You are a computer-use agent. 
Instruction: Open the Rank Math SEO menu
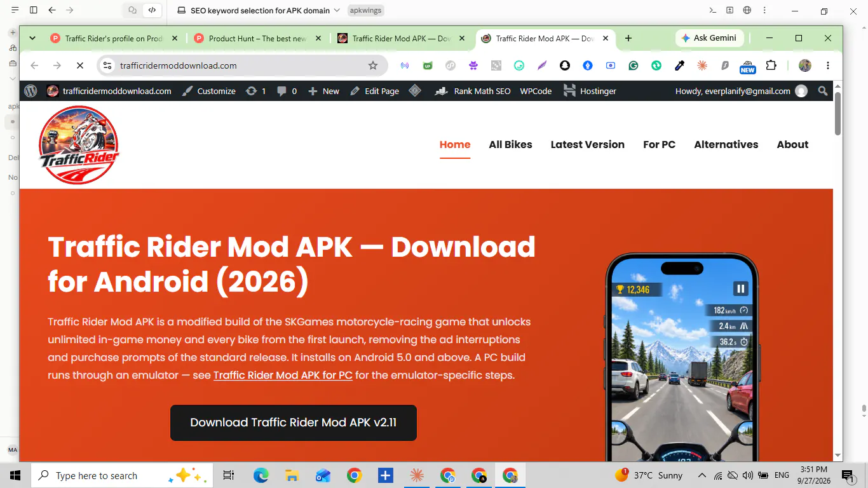click(473, 91)
